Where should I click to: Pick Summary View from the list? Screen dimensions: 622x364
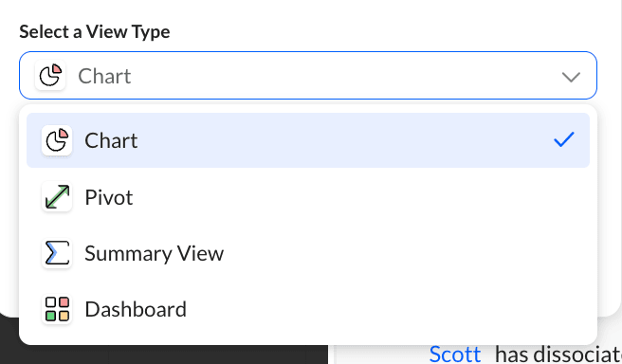point(308,253)
